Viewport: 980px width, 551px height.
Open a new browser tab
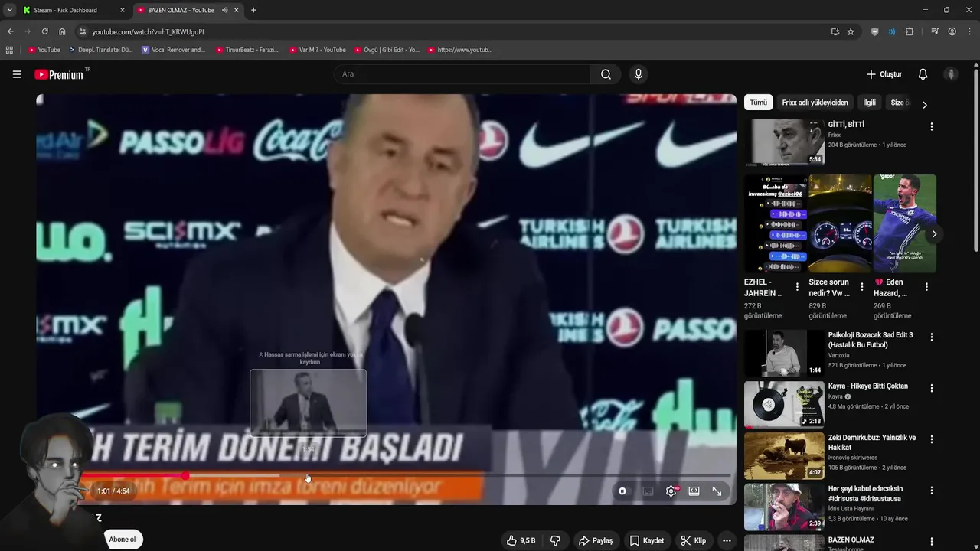point(253,10)
